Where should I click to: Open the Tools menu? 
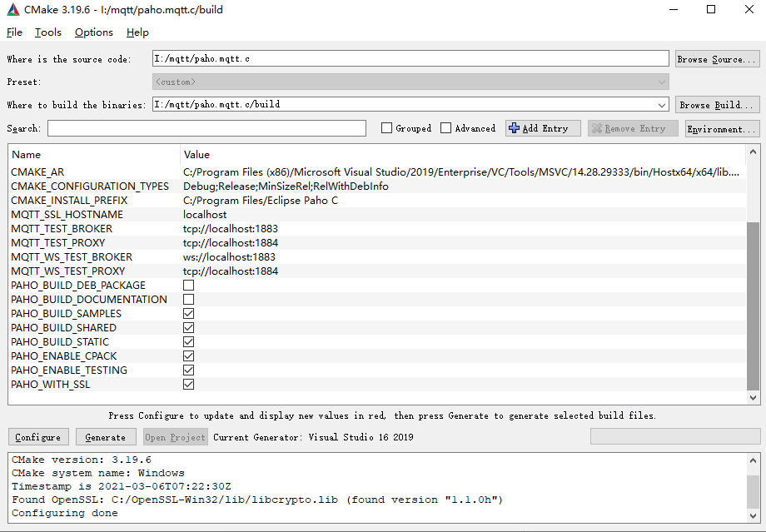[x=48, y=32]
